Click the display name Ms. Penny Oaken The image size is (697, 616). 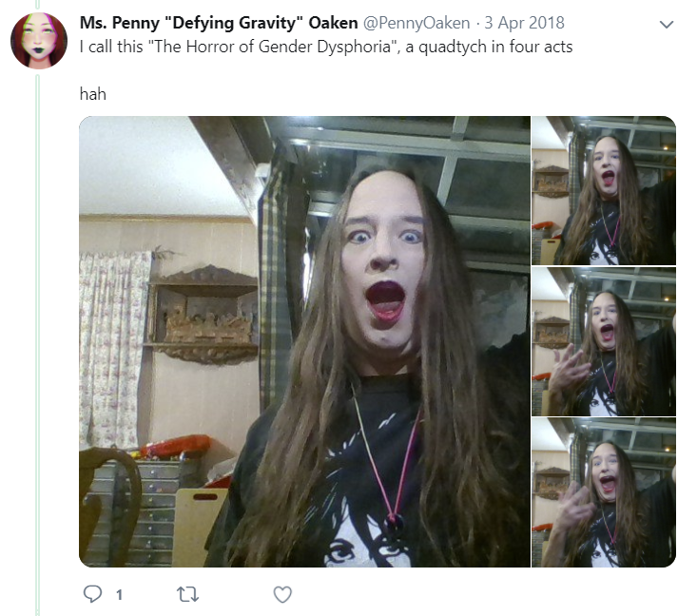[219, 23]
